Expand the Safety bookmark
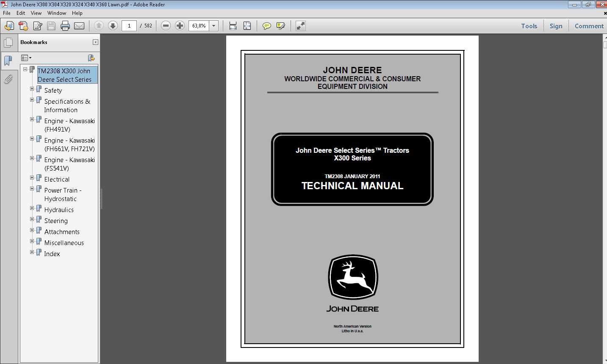The width and height of the screenshot is (607, 364). click(32, 89)
